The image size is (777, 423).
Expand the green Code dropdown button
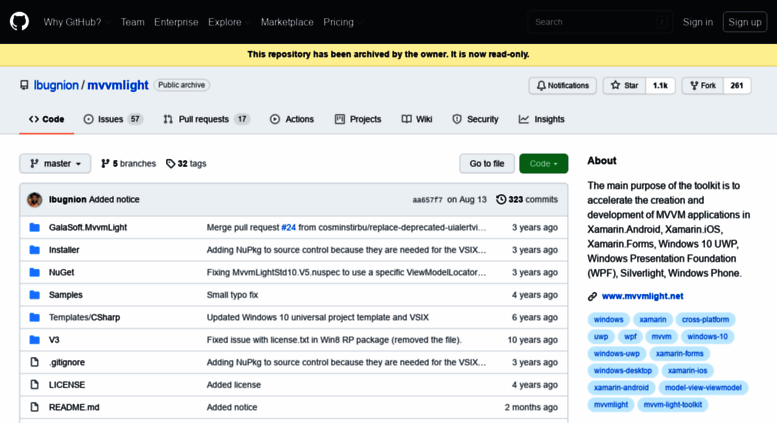pos(544,163)
